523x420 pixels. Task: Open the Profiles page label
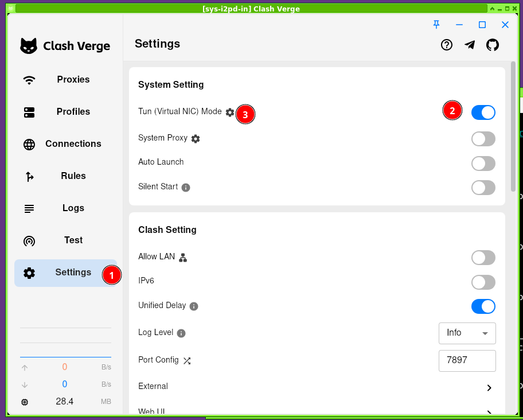73,111
